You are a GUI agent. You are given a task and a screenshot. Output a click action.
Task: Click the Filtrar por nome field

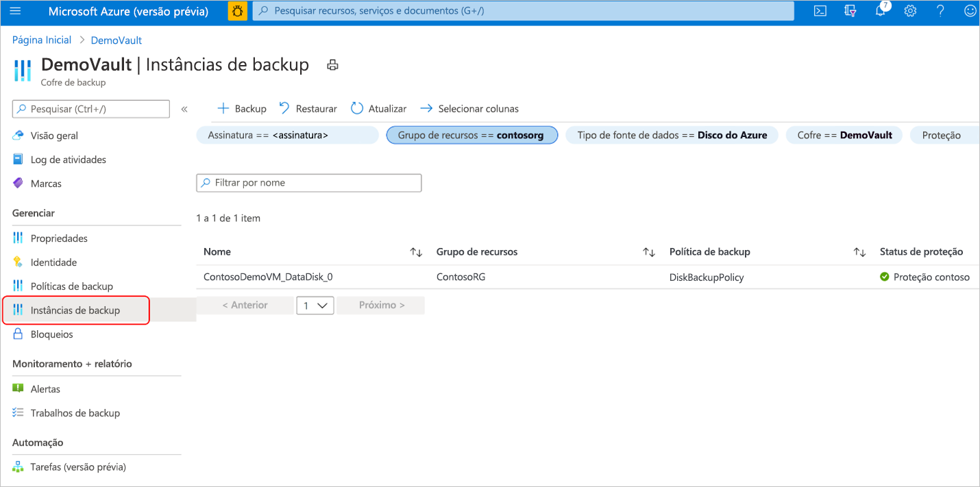(309, 183)
